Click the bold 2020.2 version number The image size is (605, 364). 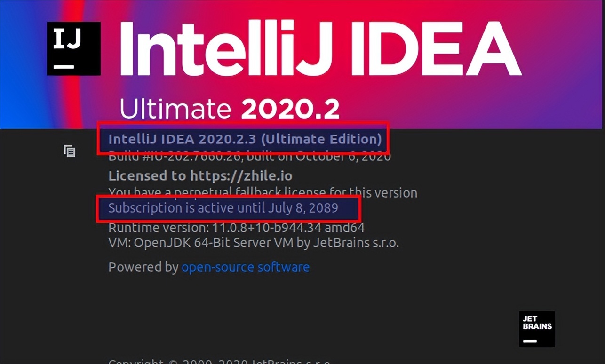point(290,109)
